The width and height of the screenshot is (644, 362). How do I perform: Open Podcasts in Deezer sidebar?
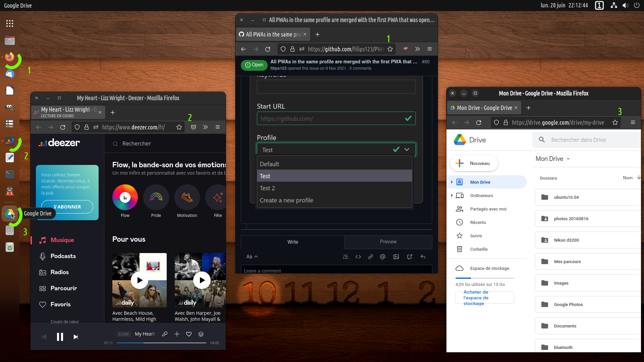point(63,256)
